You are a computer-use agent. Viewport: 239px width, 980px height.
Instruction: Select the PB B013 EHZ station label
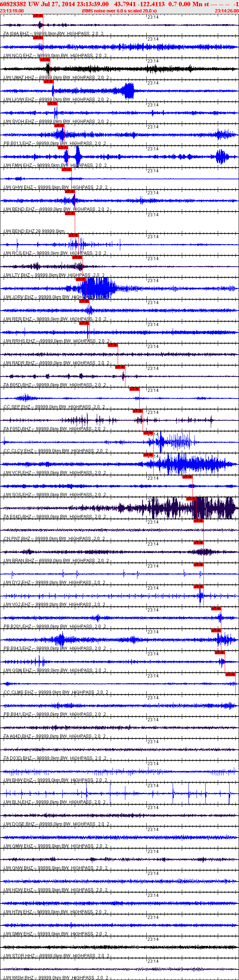(x=55, y=144)
